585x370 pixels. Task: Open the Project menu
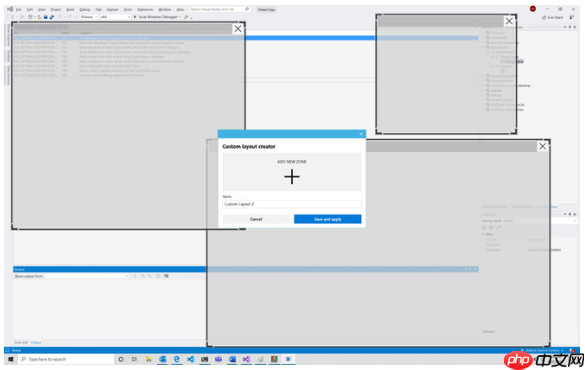[x=56, y=9]
